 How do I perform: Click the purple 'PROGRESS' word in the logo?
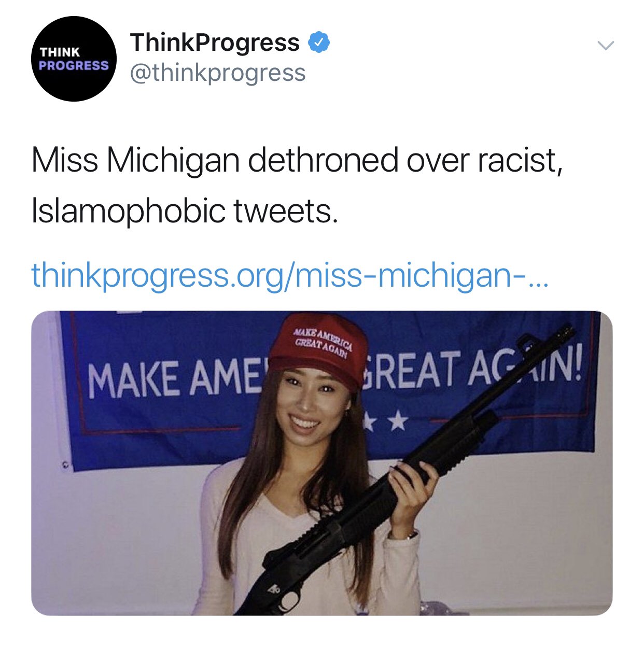click(74, 65)
